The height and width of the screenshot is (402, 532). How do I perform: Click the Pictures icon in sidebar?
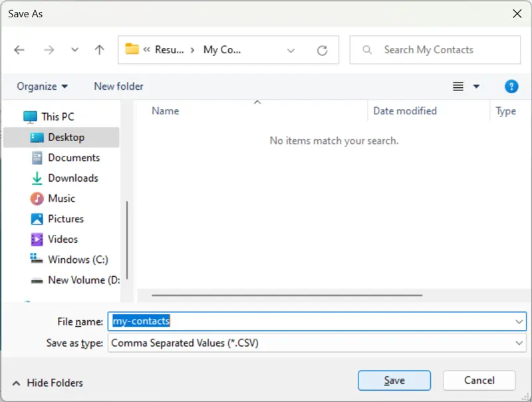pyautogui.click(x=37, y=219)
